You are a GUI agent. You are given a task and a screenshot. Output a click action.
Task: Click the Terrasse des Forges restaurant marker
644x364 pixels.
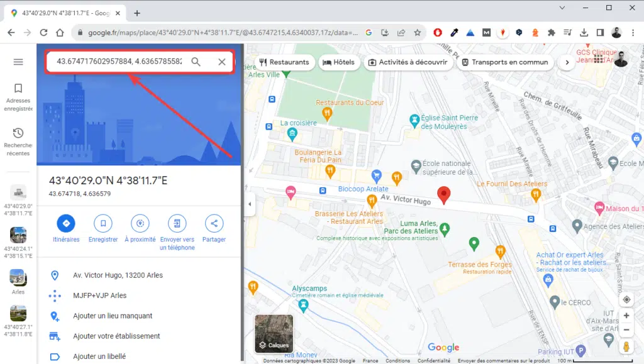pyautogui.click(x=500, y=251)
